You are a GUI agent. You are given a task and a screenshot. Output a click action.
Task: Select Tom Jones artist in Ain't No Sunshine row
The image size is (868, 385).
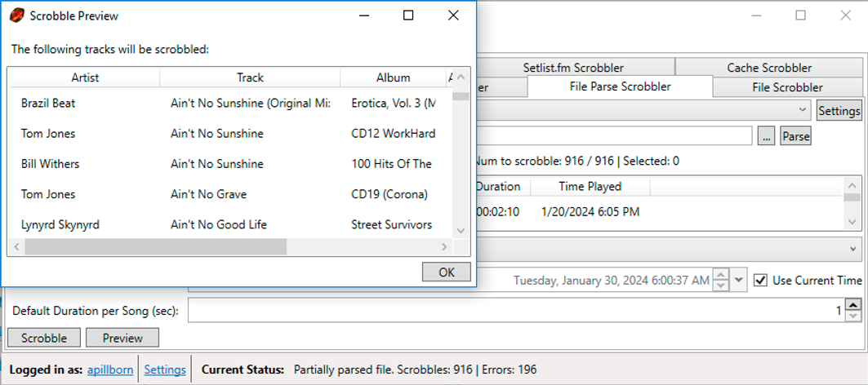click(x=48, y=134)
